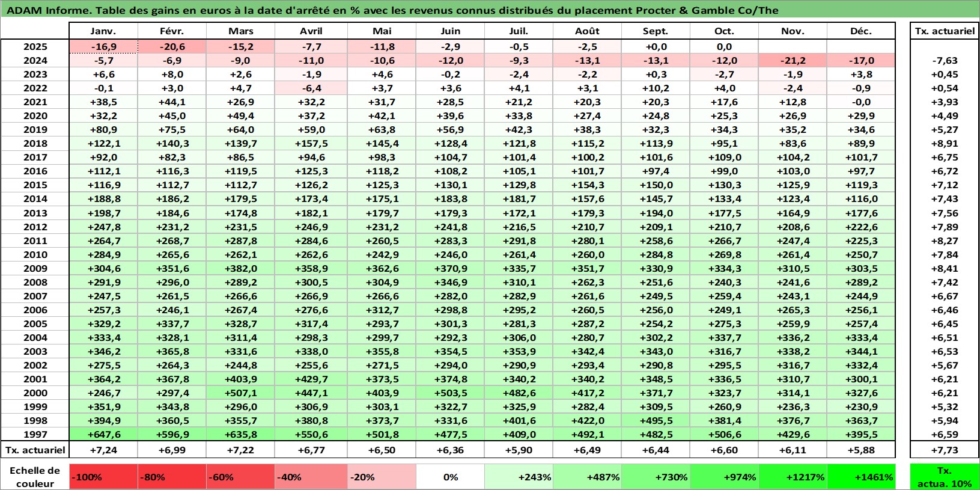980x490 pixels.
Task: Click the top-right "Tx. actuariel" column header
Action: point(945,31)
